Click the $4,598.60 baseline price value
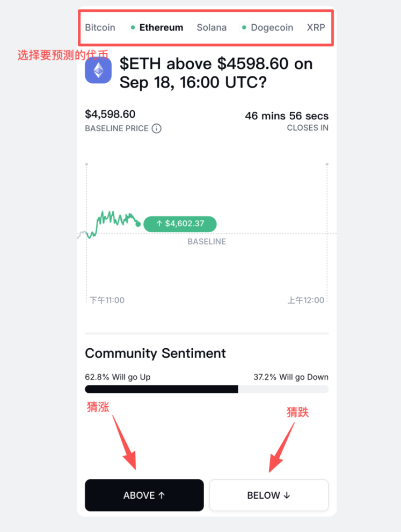 (110, 114)
